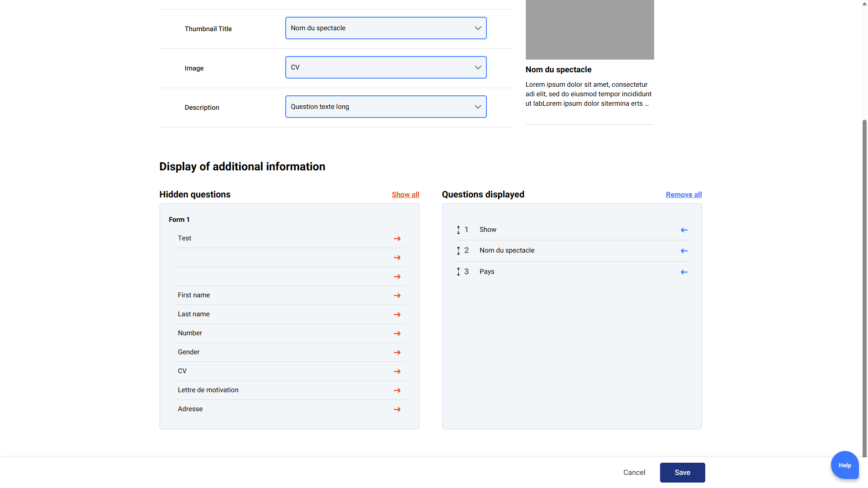This screenshot has height=488, width=868.
Task: Click the Pays displayed question label
Action: tap(486, 272)
